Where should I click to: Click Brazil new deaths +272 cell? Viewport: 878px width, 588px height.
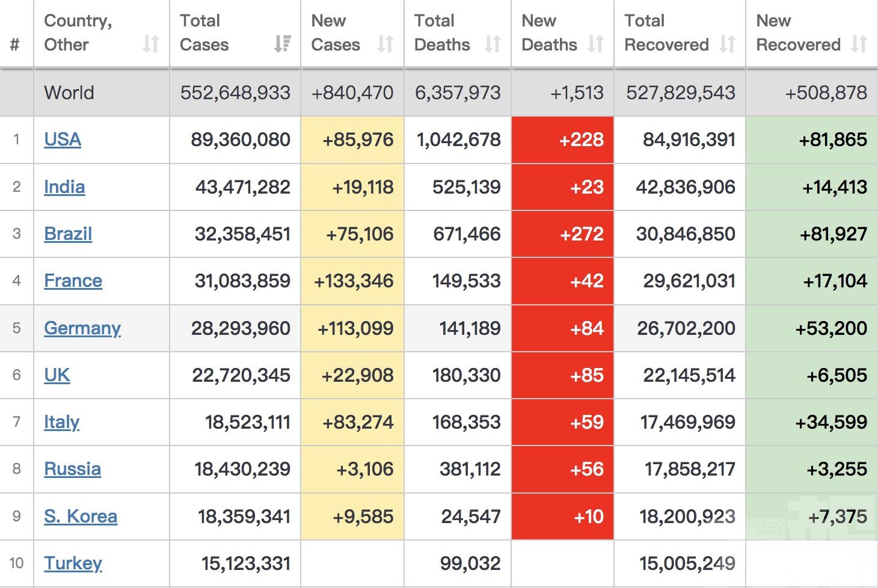(x=562, y=234)
